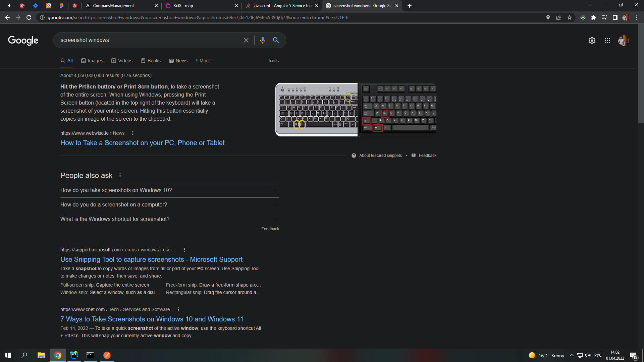Submit search with magnifier icon
The width and height of the screenshot is (644, 362).
276,40
